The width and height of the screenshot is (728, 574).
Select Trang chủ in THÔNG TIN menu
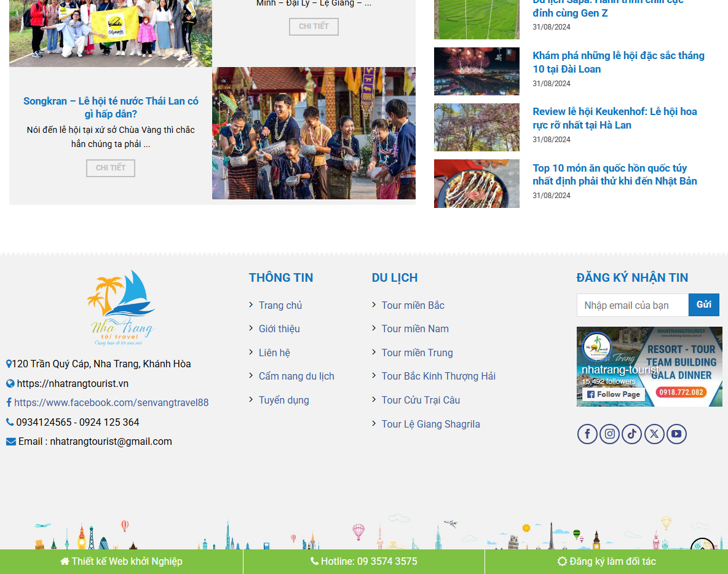280,305
